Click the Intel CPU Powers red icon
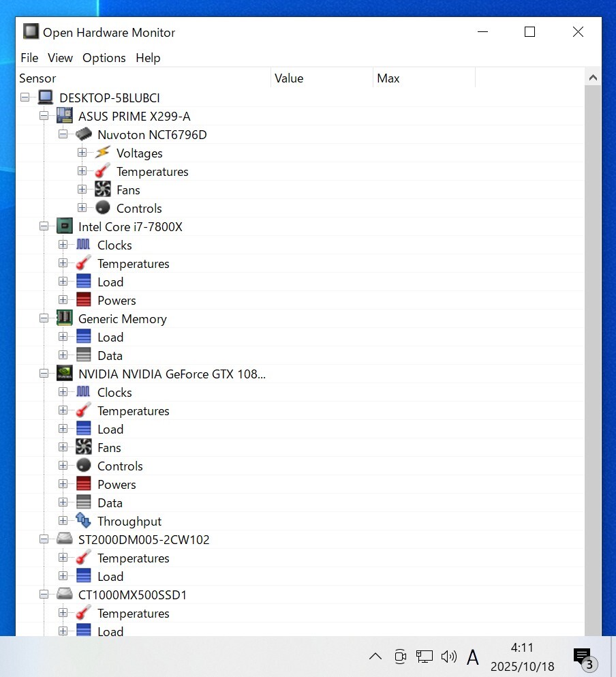This screenshot has width=616, height=677. click(x=83, y=300)
